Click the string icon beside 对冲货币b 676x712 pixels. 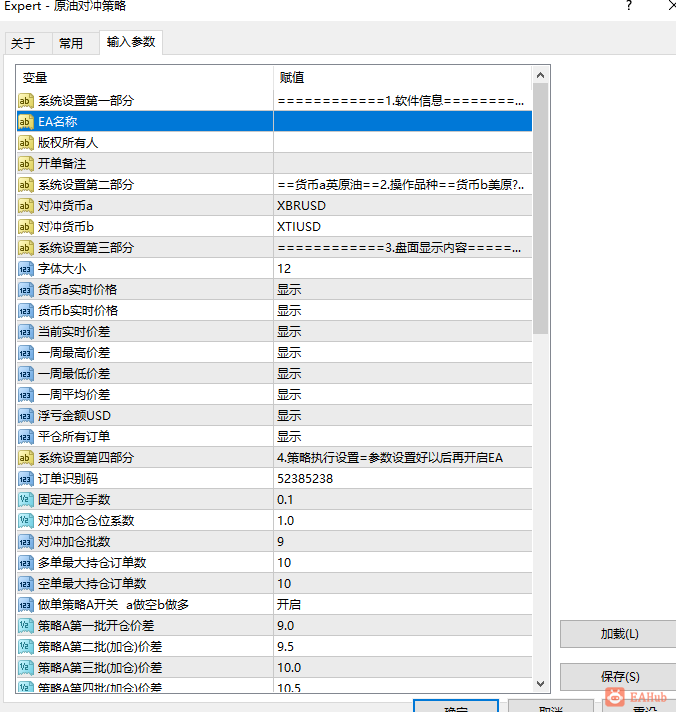tap(26, 227)
